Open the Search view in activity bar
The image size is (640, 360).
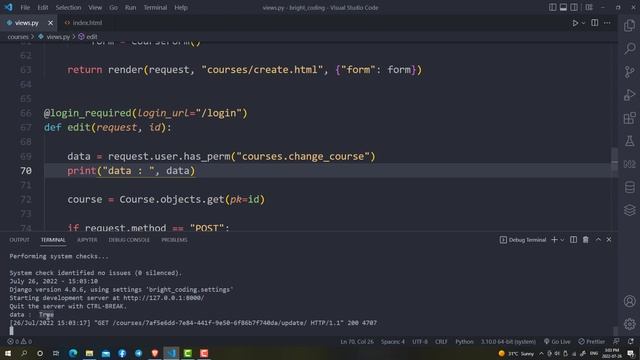pos(629,49)
